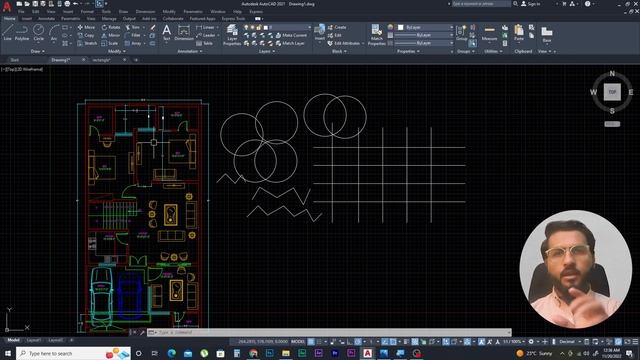This screenshot has width=640, height=360.
Task: Select the Arc tool
Action: click(x=54, y=32)
